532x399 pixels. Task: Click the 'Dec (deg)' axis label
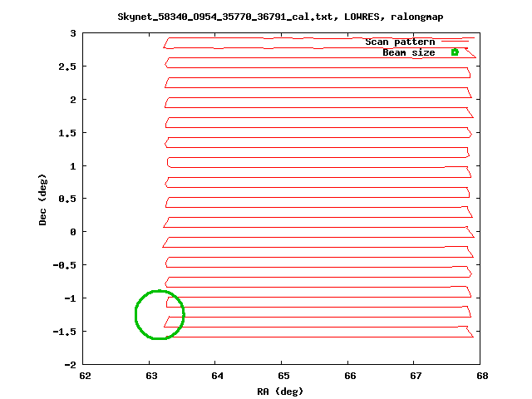click(x=42, y=199)
